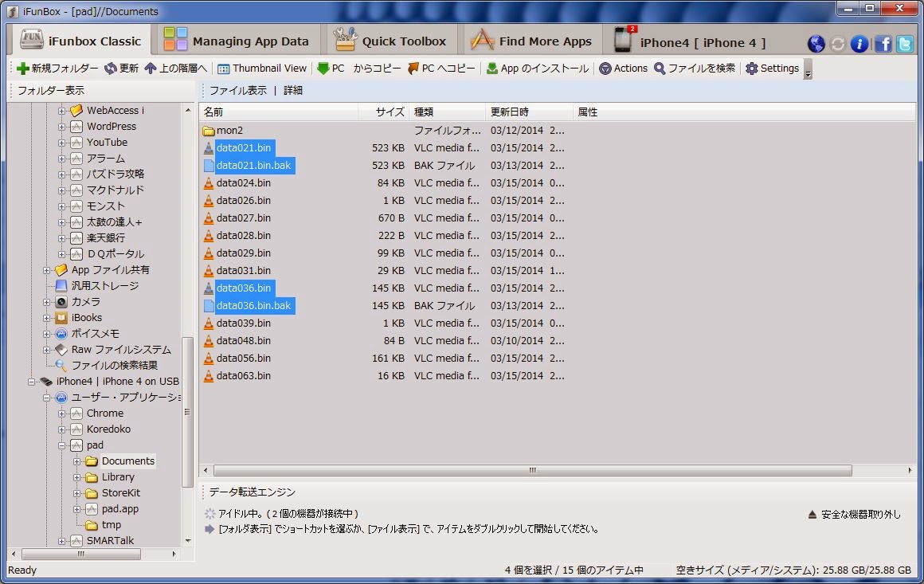This screenshot has height=584, width=924.
Task: Click VLC icon of data024.bin
Action: [209, 183]
